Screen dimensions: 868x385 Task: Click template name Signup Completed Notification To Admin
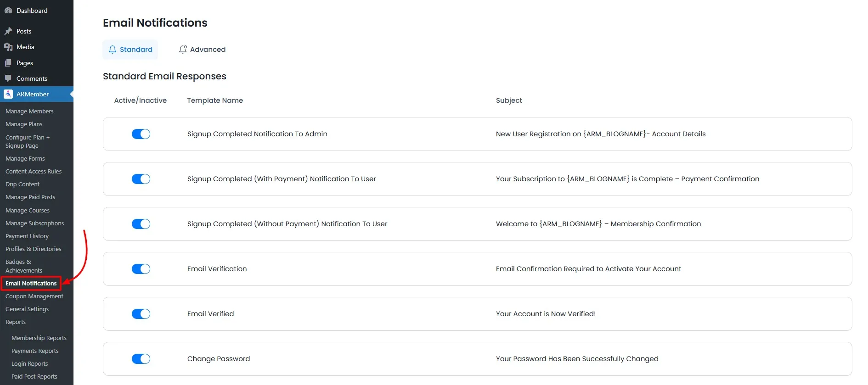[x=257, y=134]
